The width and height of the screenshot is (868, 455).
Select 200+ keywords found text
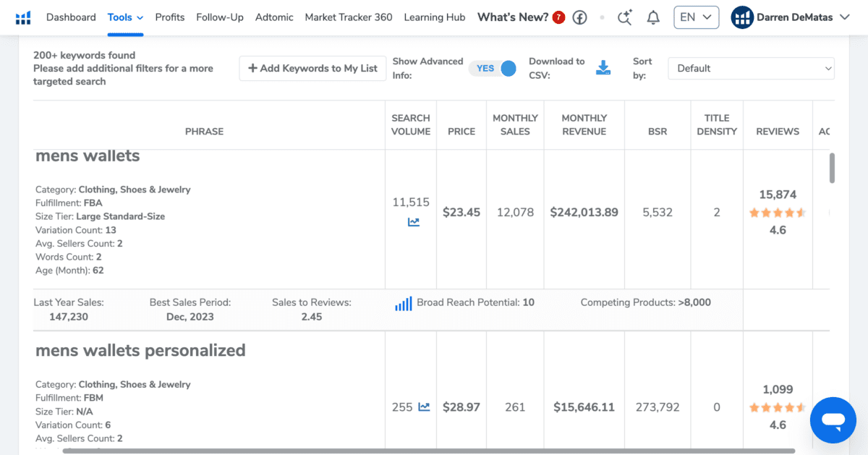(84, 55)
